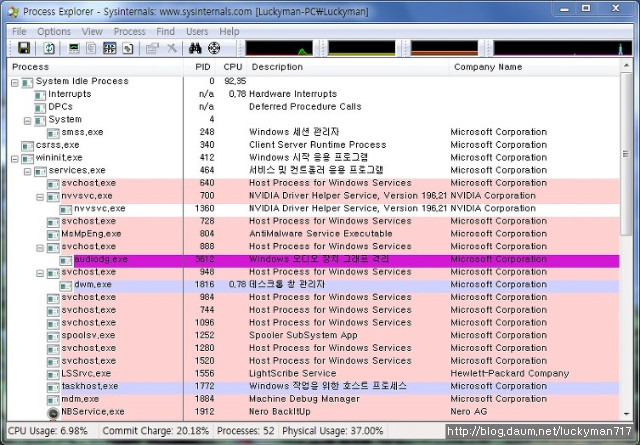Screen dimensions: 640x445
Task: Collapse the System tree node
Action: tap(27, 121)
